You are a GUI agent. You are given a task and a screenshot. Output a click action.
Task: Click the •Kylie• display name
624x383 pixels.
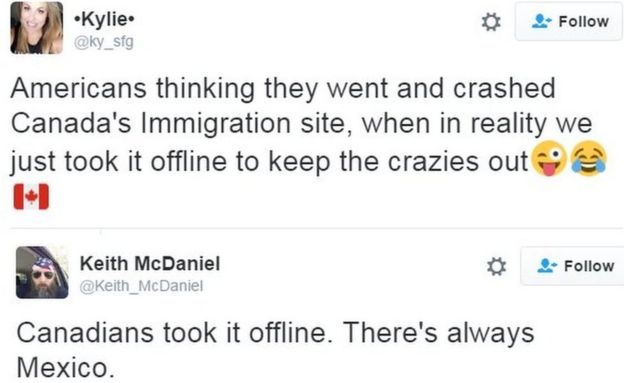click(105, 20)
